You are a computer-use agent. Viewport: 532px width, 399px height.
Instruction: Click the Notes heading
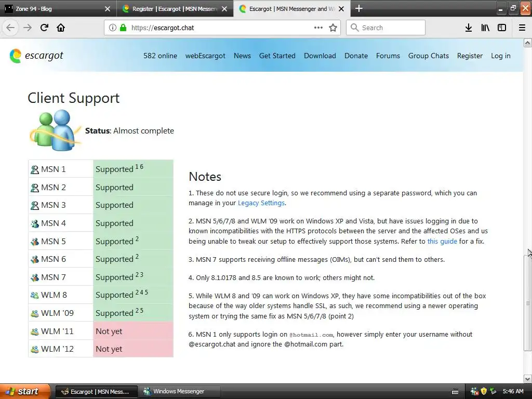pos(205,177)
